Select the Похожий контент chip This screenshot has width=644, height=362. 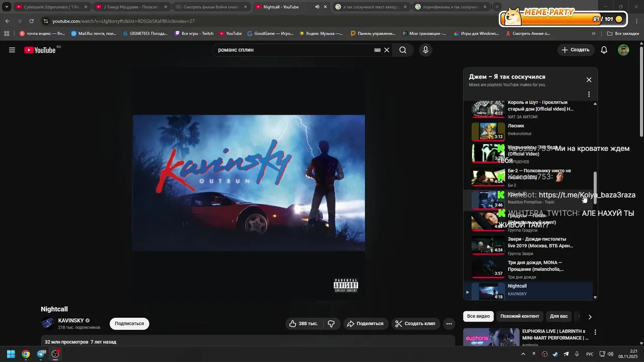(x=520, y=316)
